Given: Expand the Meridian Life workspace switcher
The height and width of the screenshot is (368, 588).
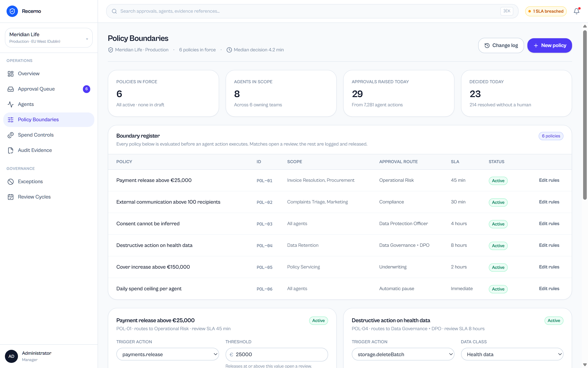Looking at the screenshot, I should pos(49,38).
